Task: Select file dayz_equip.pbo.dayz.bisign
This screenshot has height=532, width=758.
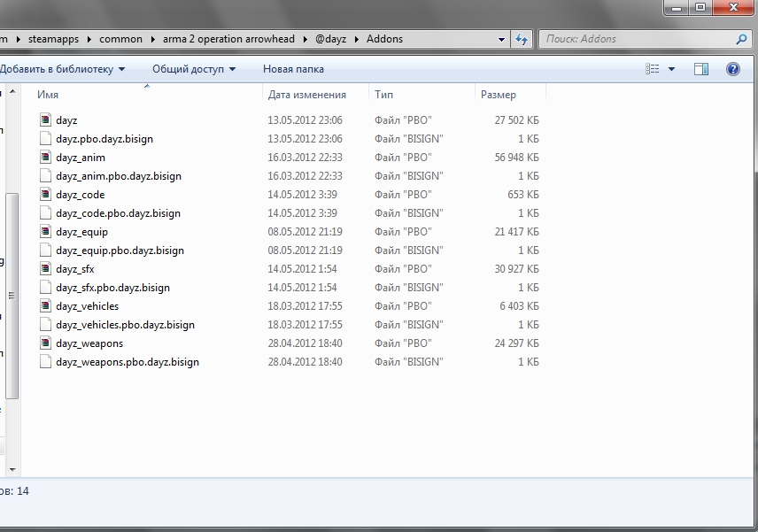Action: (x=120, y=251)
